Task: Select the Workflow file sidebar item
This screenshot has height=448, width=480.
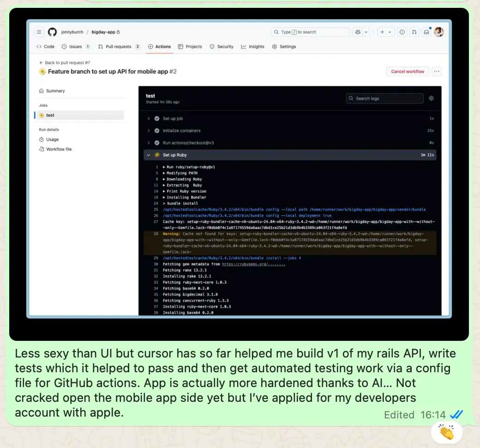Action: pos(59,149)
